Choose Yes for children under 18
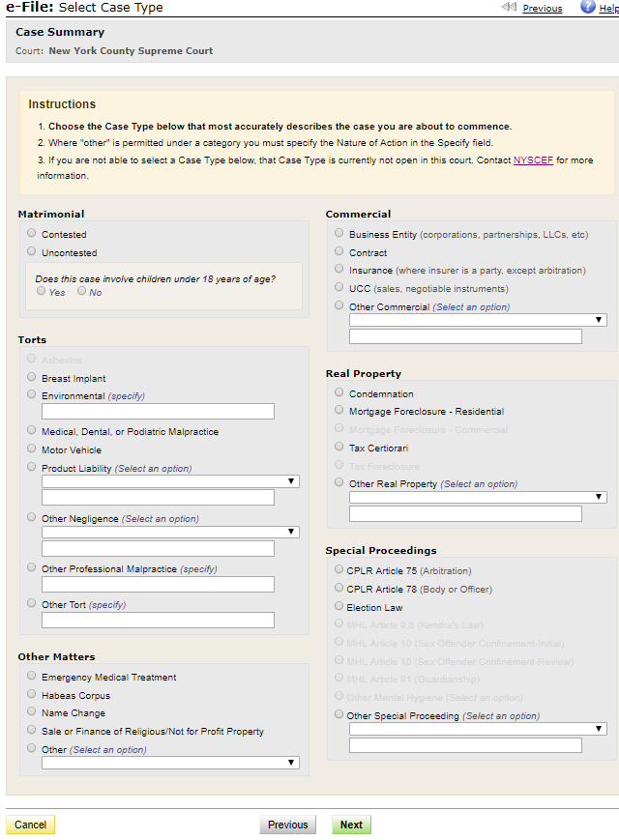Screen dimensions: 619x840 (42, 291)
